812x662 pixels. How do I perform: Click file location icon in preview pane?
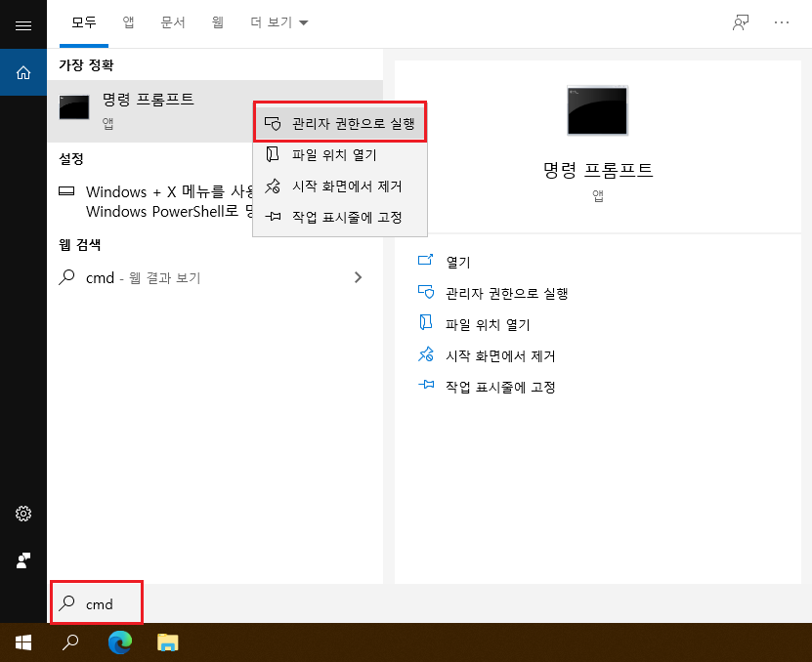coord(426,322)
